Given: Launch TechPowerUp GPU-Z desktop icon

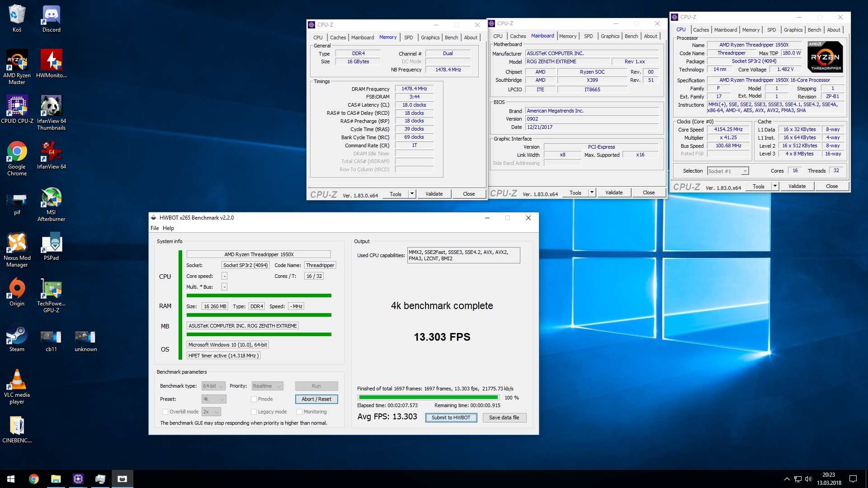Looking at the screenshot, I should click(51, 295).
